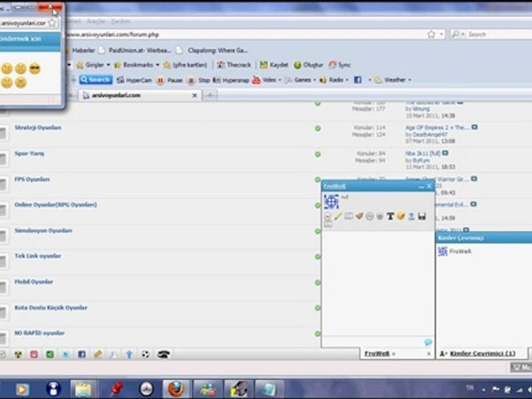The image size is (532, 399).
Task: Click the Stop recording button
Action: tap(199, 80)
